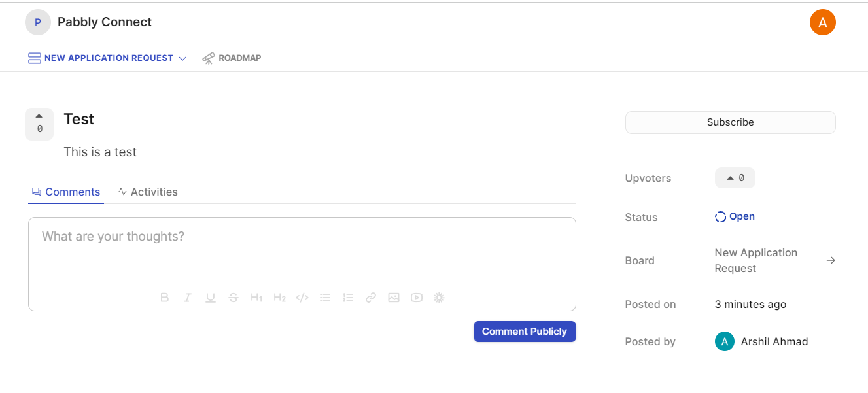Toggle bold formatting in comment editor
The height and width of the screenshot is (393, 868).
pyautogui.click(x=165, y=298)
